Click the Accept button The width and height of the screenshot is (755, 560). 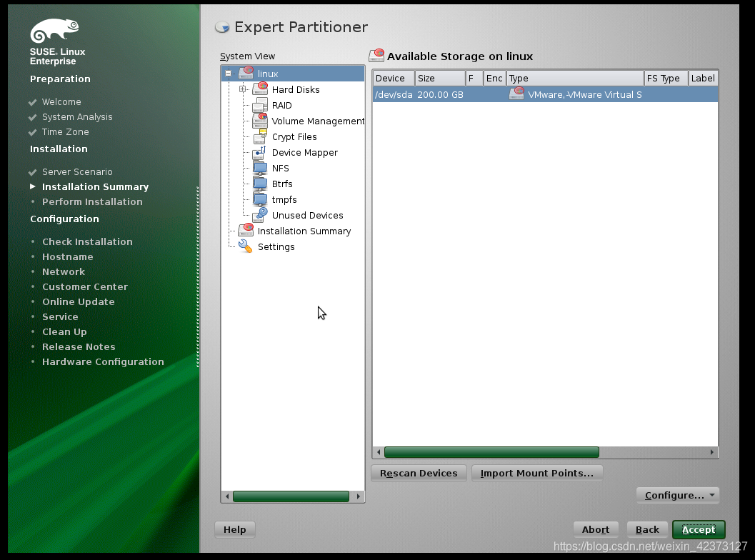(699, 530)
